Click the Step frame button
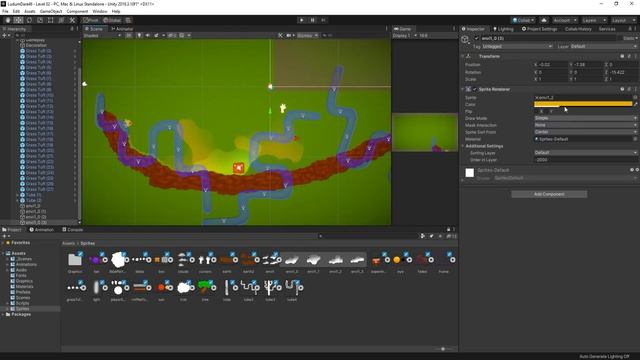Viewport: 640px width, 360px height. point(323,20)
